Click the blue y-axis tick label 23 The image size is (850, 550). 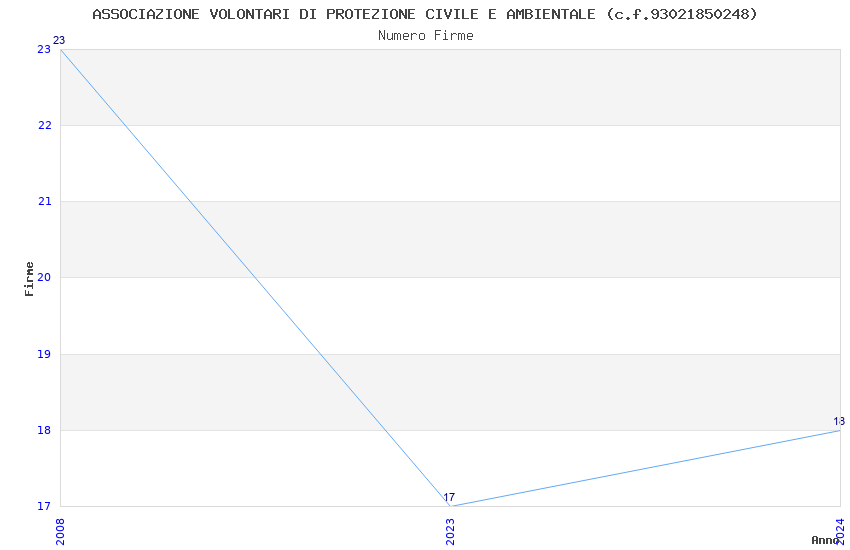tap(44, 49)
